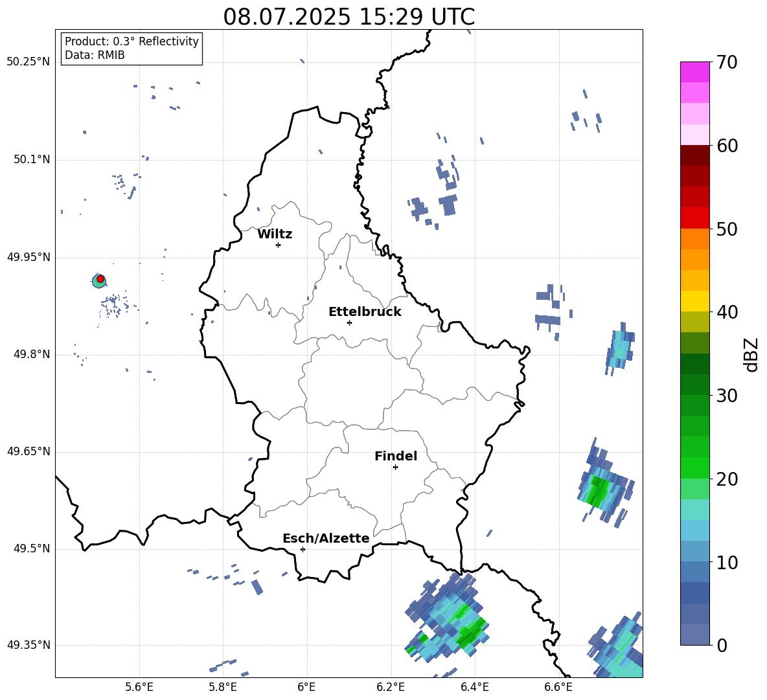Click the Product: 0.3° Reflectivity label
Viewport: 767px width, 700px height.
click(132, 41)
